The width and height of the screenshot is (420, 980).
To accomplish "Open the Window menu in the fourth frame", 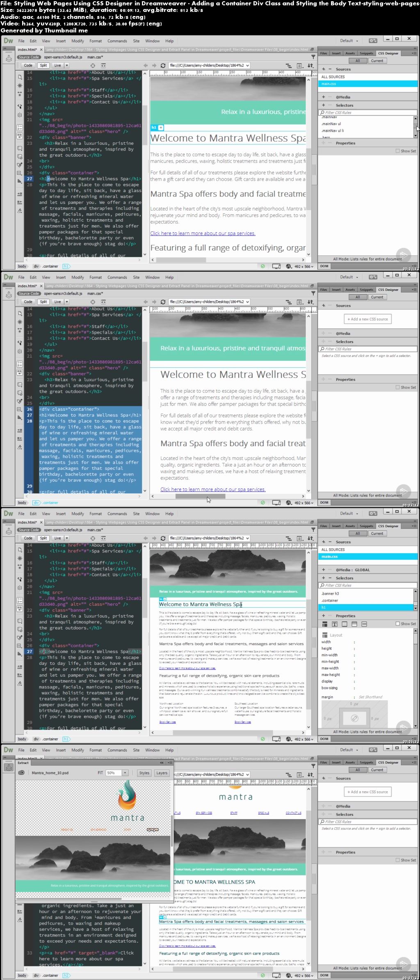I will [x=152, y=750].
